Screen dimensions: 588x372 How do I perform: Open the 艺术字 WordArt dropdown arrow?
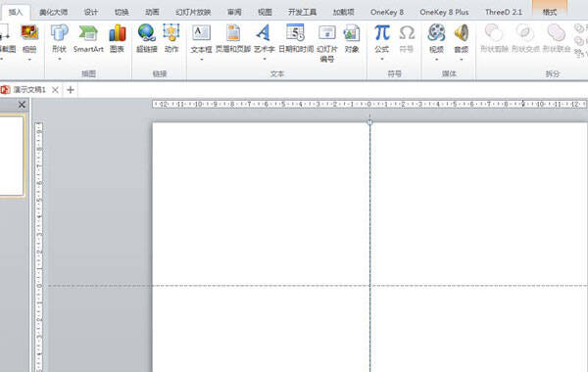[265, 59]
